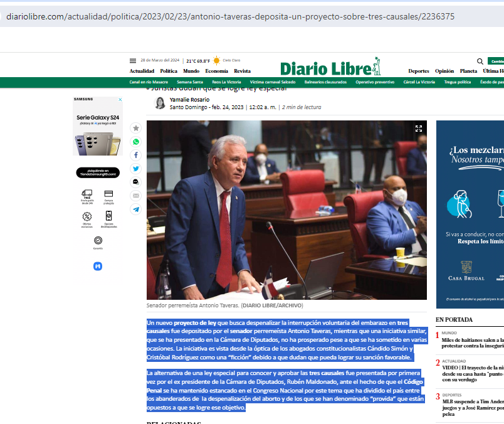The width and height of the screenshot is (504, 424).
Task: Share article via WhatsApp icon
Action: coord(136,142)
